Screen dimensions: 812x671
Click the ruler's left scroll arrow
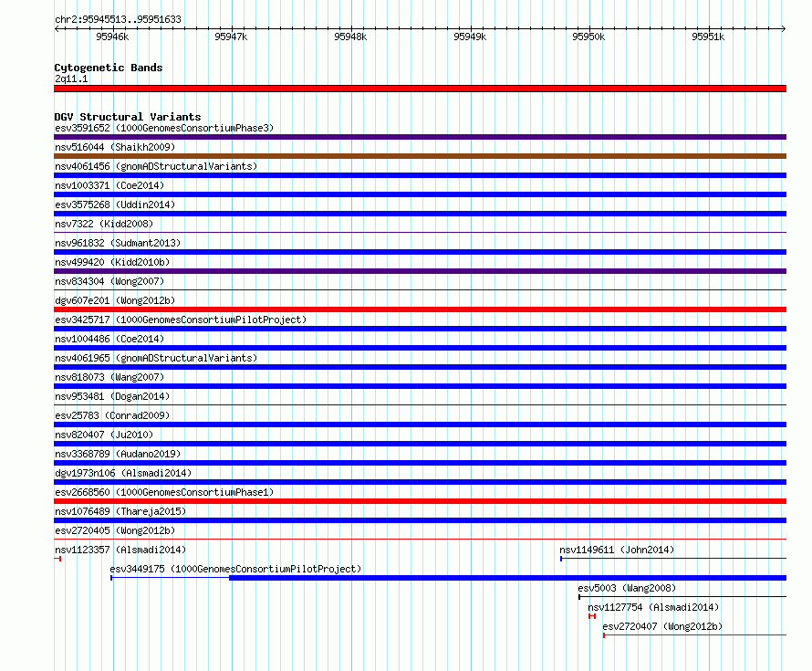(x=57, y=29)
